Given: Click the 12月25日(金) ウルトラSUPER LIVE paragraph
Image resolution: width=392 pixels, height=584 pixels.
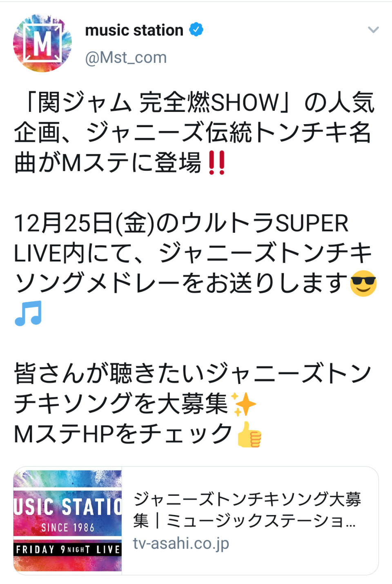Looking at the screenshot, I should tap(195, 268).
